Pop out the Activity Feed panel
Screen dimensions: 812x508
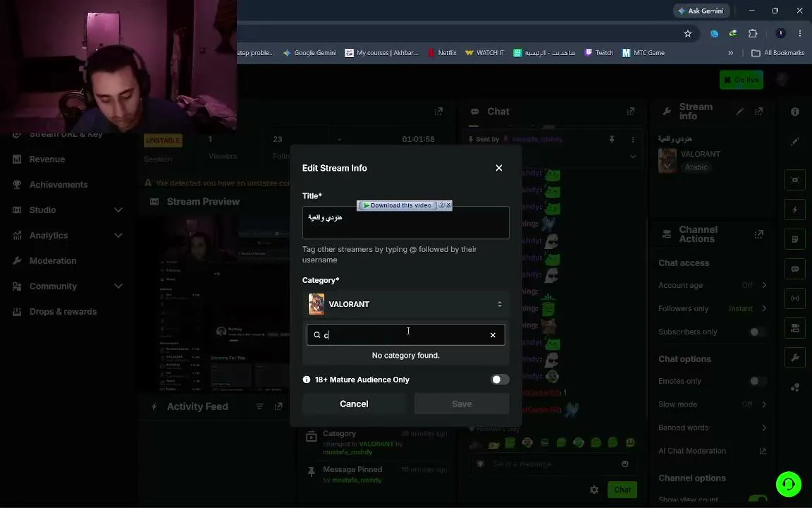278,407
